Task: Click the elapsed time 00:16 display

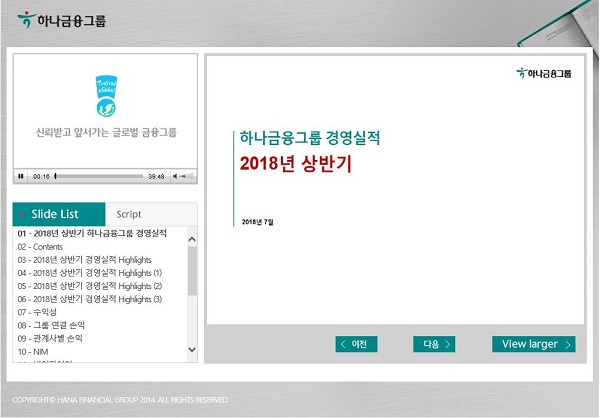Action: (x=41, y=176)
